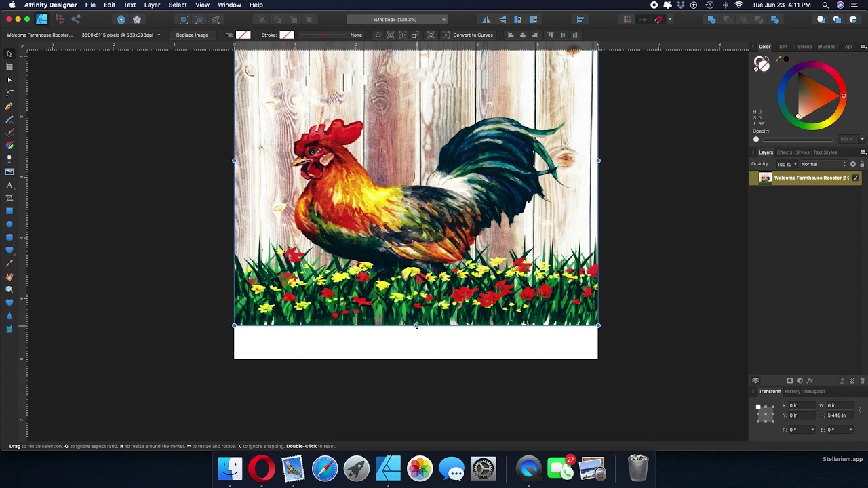868x488 pixels.
Task: Click the Mask Layer icon in the Layers panel
Action: [x=789, y=380]
